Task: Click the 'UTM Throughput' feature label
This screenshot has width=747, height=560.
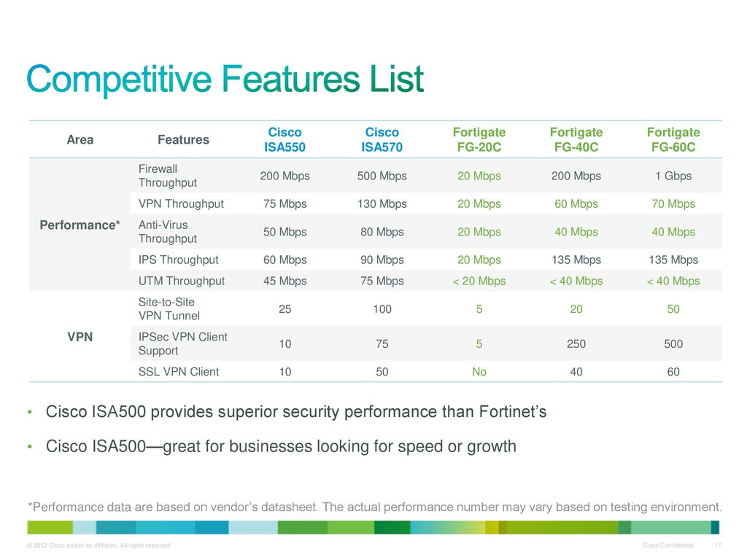Action: point(182,281)
